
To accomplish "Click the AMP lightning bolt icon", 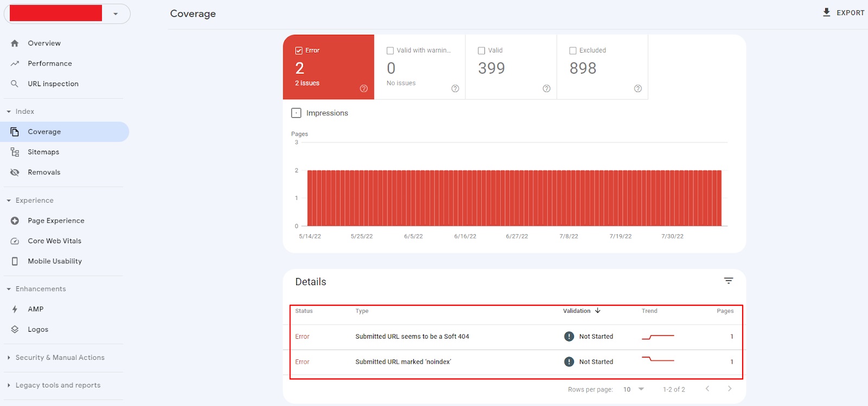I will 15,310.
